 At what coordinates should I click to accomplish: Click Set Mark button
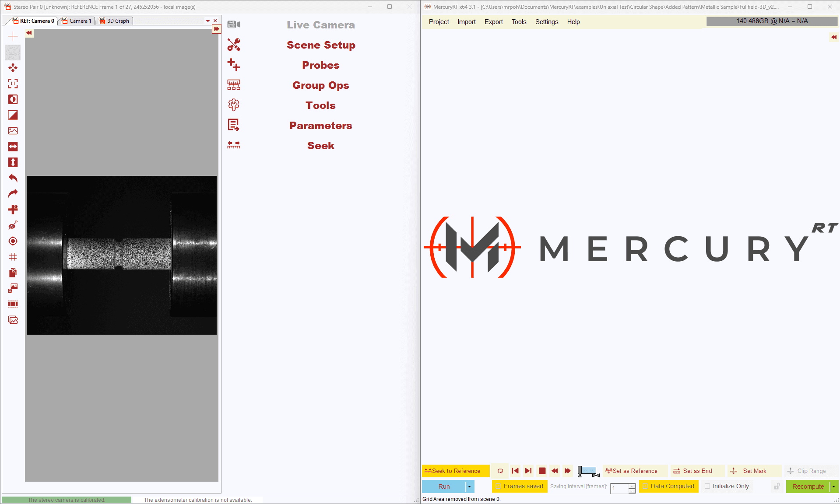point(754,471)
